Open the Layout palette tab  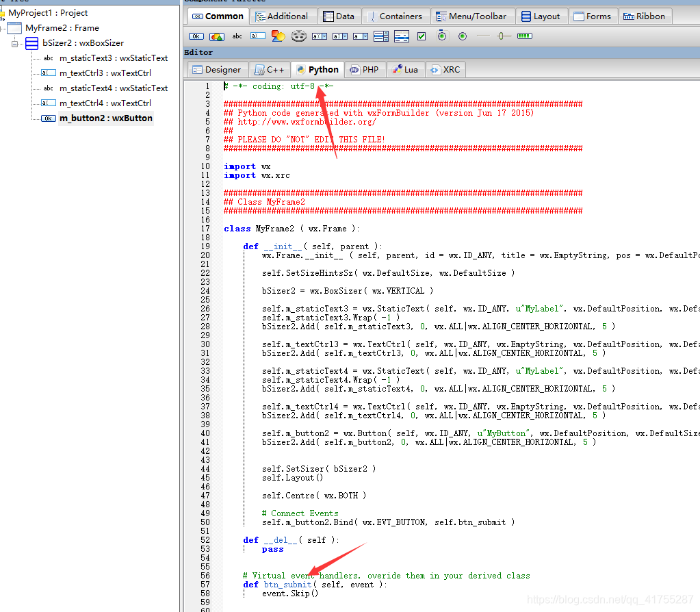tap(541, 16)
